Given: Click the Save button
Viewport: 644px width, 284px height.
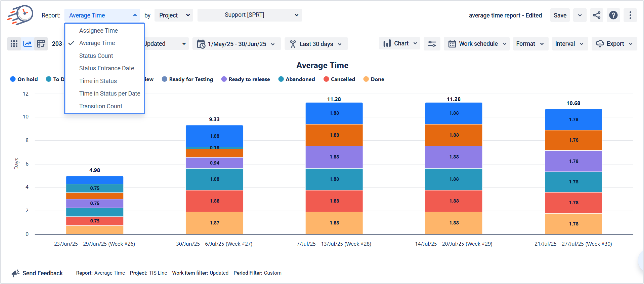Looking at the screenshot, I should pos(560,15).
